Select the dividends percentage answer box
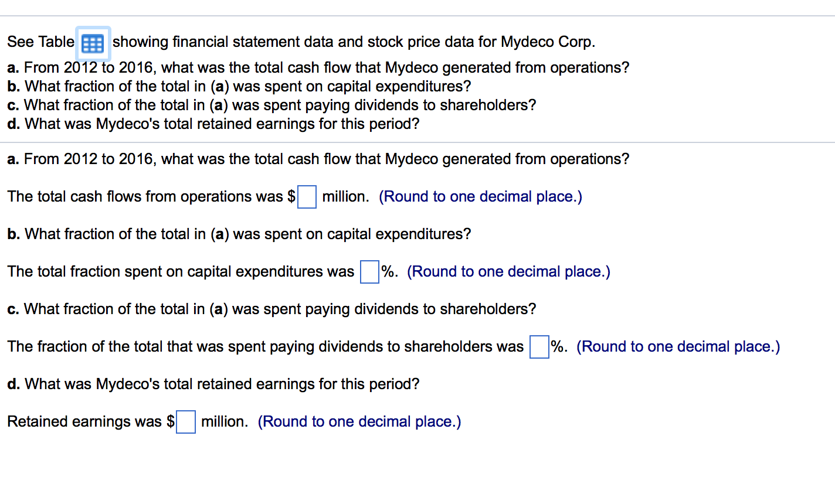The width and height of the screenshot is (835, 504). coord(539,347)
